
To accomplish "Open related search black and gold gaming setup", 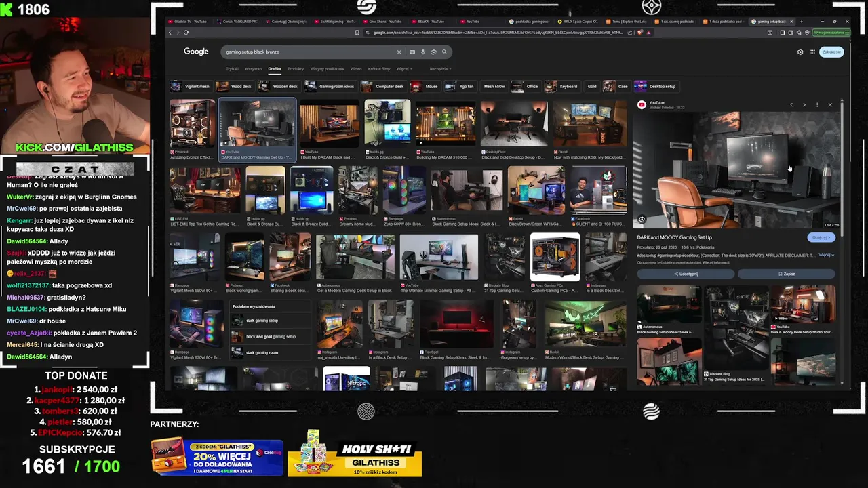I will pos(271,336).
